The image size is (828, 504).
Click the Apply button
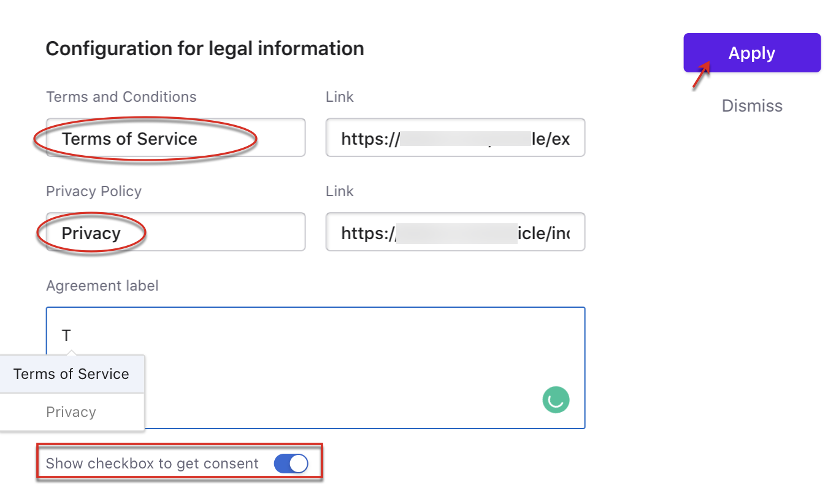[x=752, y=53]
